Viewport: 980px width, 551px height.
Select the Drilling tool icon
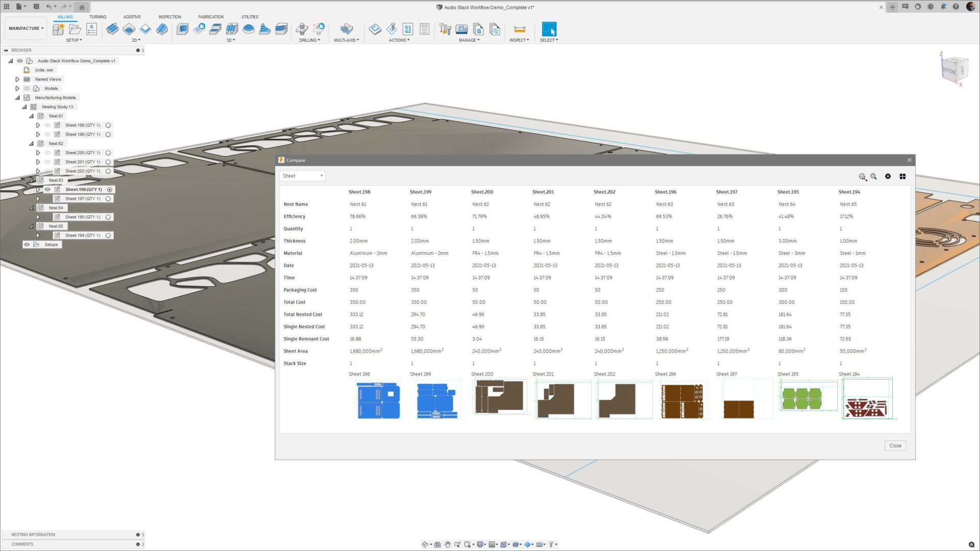pyautogui.click(x=302, y=29)
